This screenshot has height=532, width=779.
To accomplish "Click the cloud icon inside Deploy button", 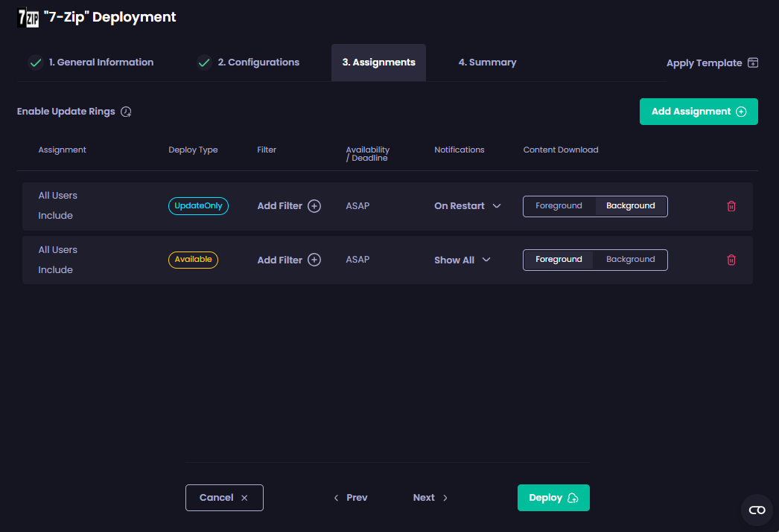I will point(573,498).
